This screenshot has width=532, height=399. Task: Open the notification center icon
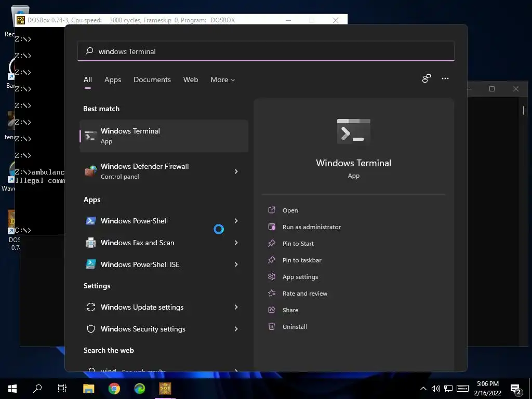tap(516, 390)
